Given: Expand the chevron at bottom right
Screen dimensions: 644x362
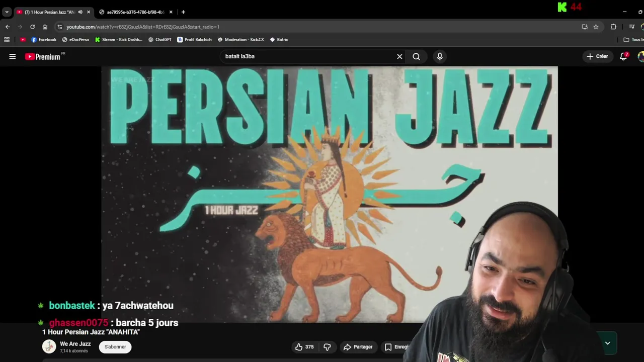Looking at the screenshot, I should pyautogui.click(x=607, y=343).
